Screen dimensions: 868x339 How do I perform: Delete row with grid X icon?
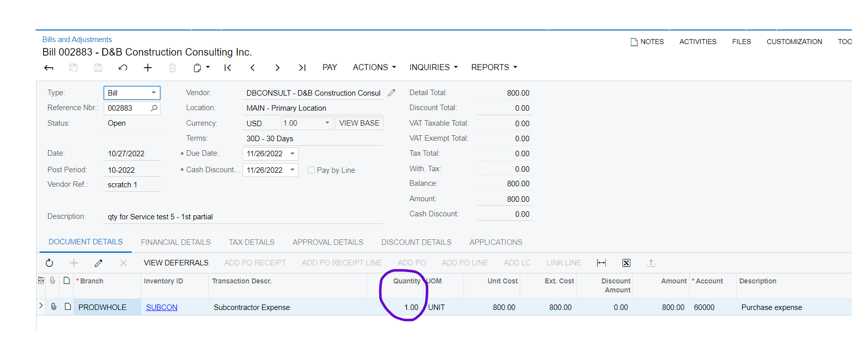click(123, 263)
